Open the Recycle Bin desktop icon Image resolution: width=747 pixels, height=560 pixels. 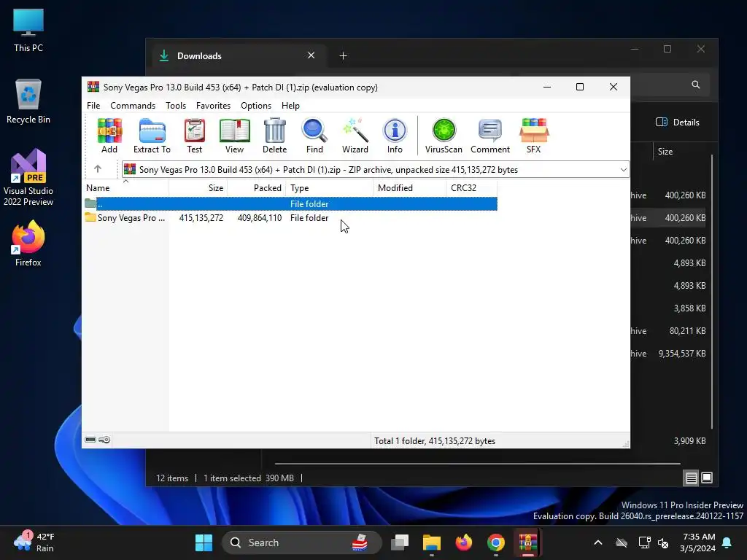(28, 101)
